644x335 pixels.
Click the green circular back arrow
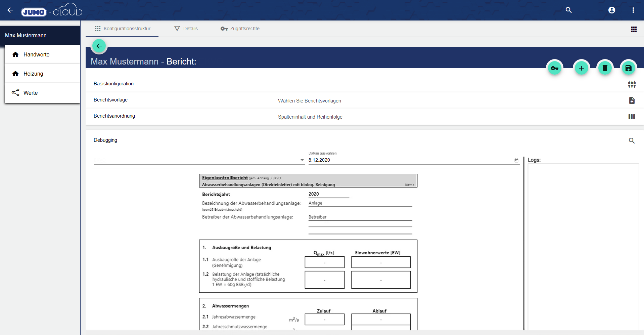(99, 46)
